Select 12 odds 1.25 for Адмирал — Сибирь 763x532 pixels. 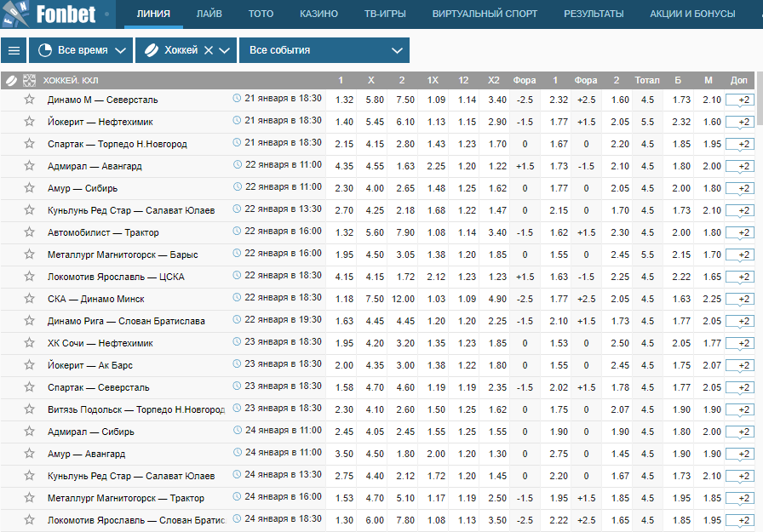tap(467, 432)
